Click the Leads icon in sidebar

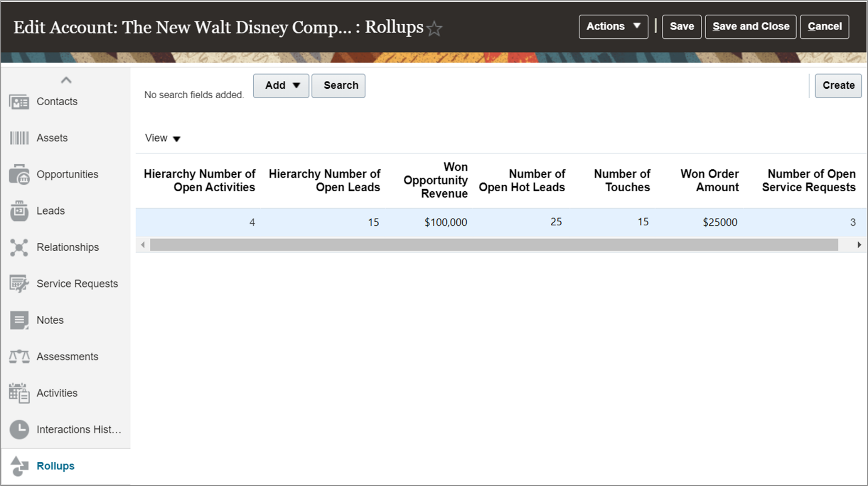coord(19,211)
